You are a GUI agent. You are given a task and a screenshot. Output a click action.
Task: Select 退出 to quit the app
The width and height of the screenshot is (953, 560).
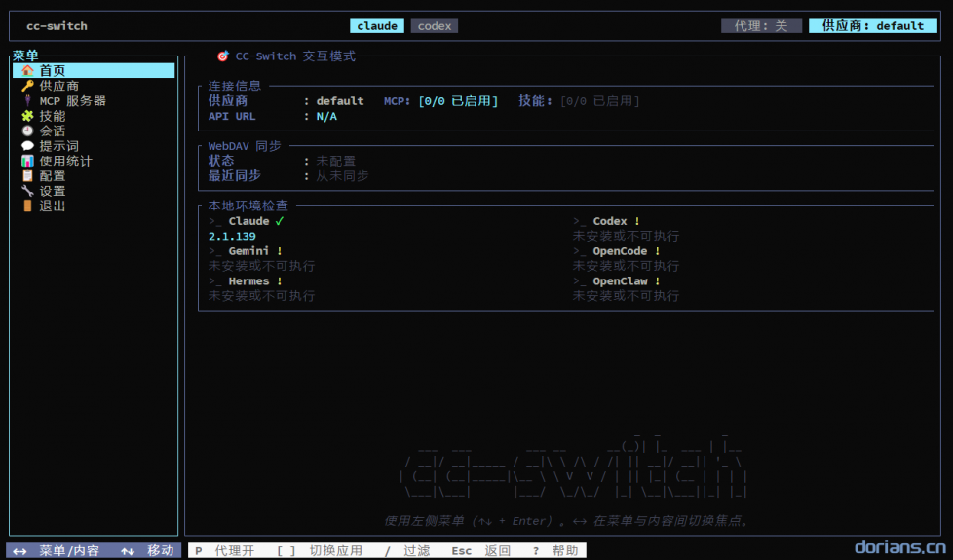click(94, 205)
